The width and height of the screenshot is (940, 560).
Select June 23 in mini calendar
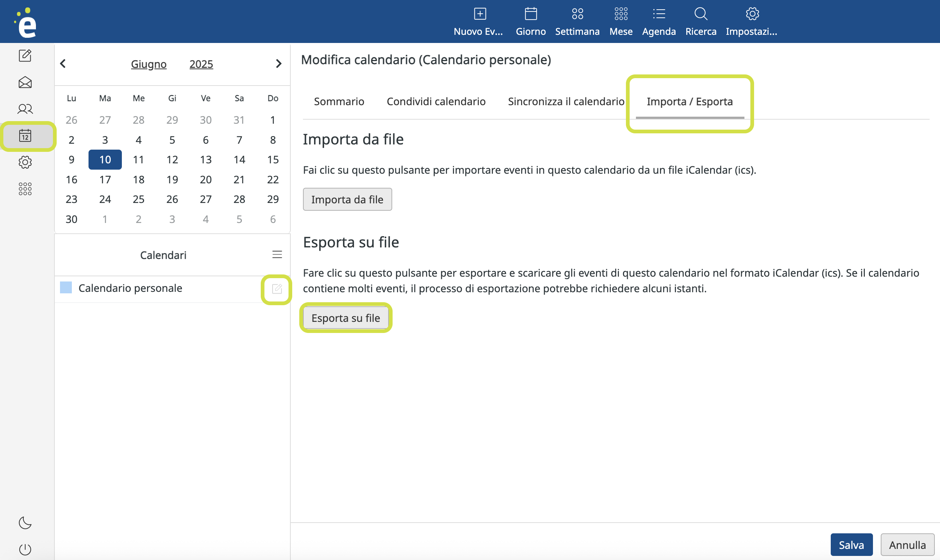pyautogui.click(x=71, y=199)
